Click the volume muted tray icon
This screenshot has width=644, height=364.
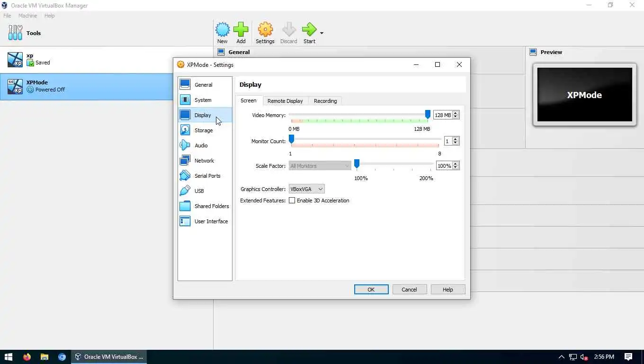pos(584,357)
